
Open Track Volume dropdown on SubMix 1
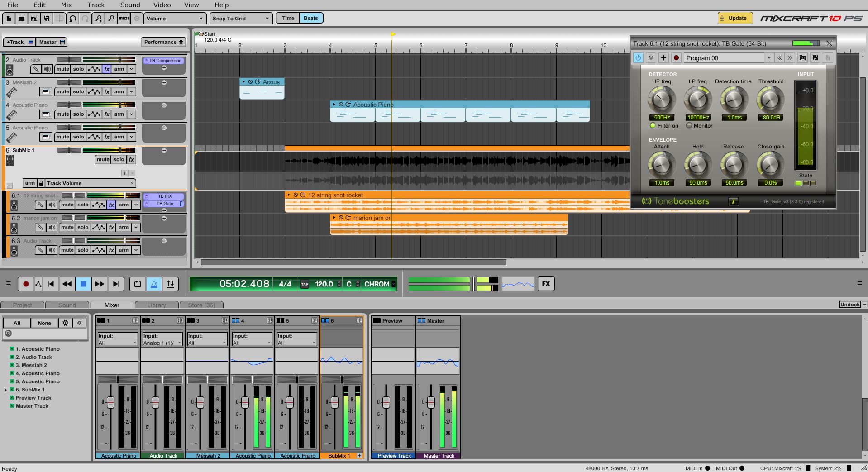tap(90, 183)
